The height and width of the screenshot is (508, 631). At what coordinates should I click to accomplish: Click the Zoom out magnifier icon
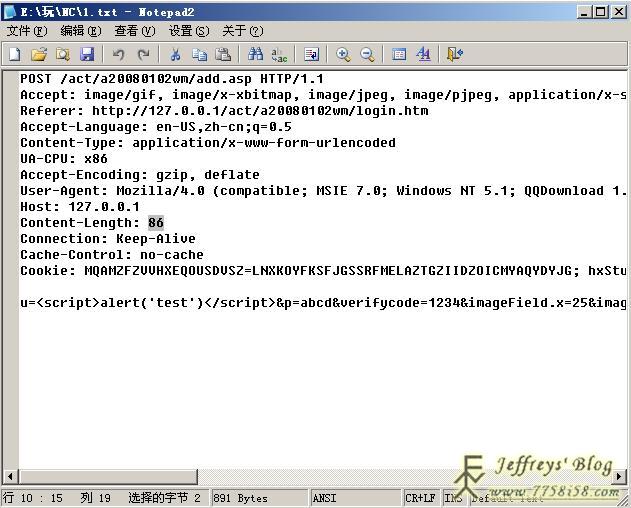367,54
